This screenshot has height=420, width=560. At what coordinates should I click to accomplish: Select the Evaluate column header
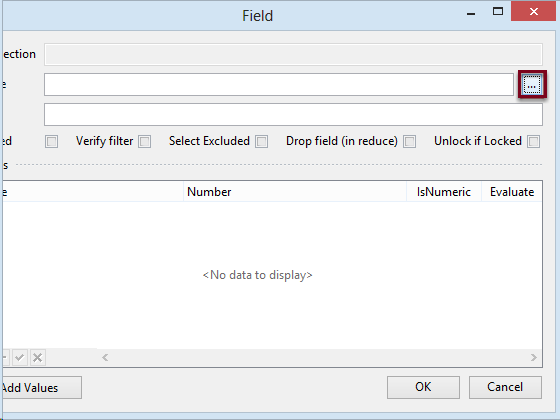pos(511,192)
